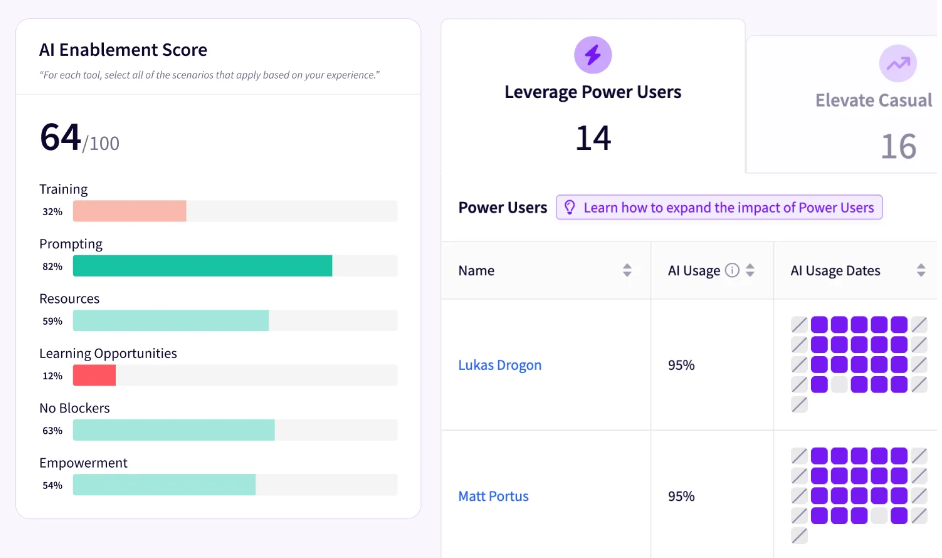This screenshot has width=942, height=558.
Task: Sort table by Name column arrows
Action: (x=627, y=270)
